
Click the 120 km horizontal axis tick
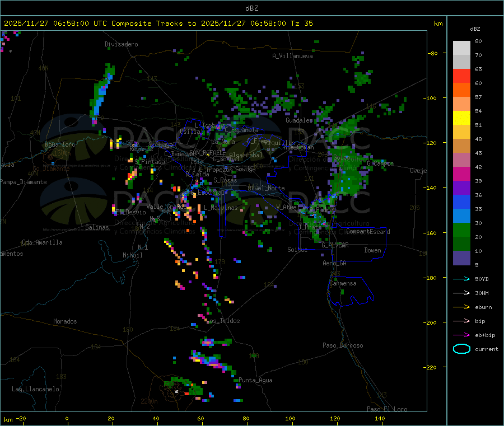pos(335,418)
